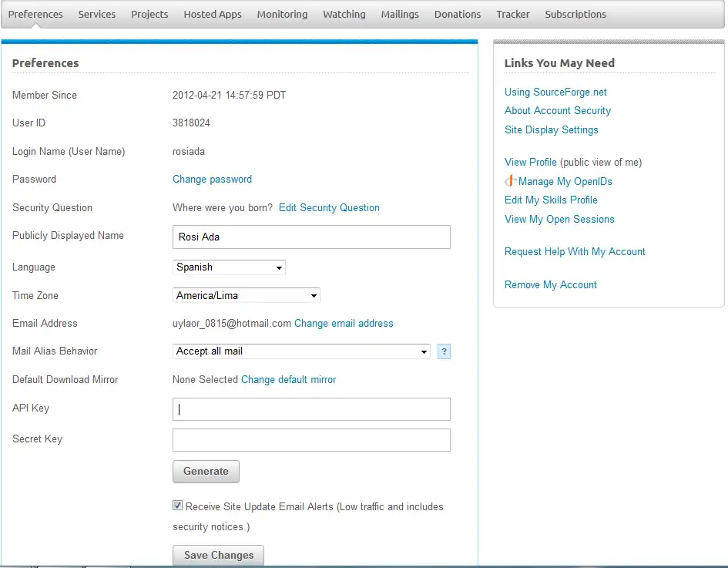Viewport: 728px width, 568px height.
Task: Focus the API Key input field
Action: coord(311,409)
